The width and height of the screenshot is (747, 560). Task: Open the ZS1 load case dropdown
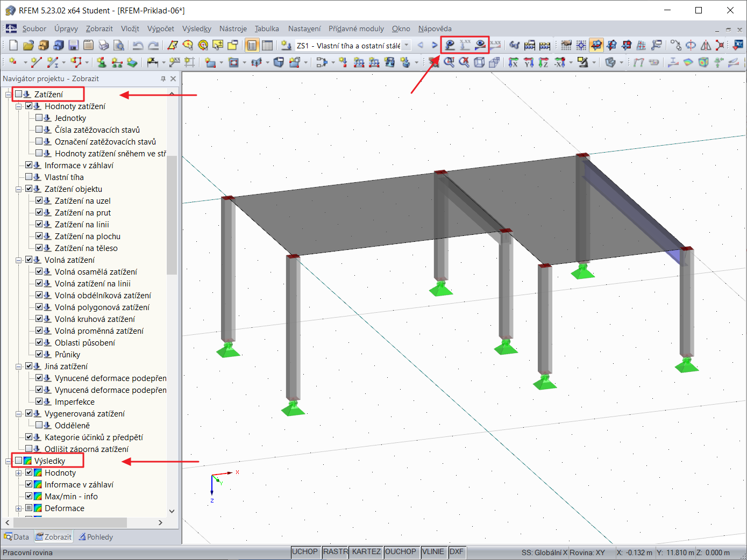click(407, 46)
